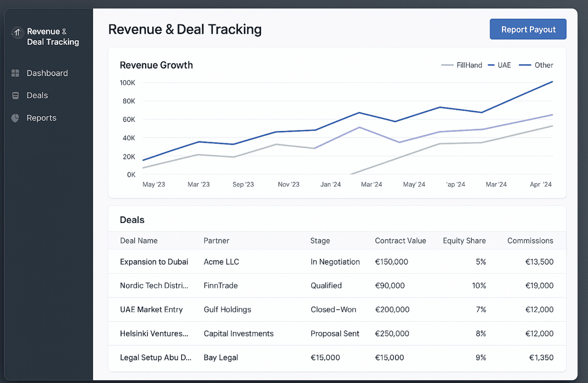Click the Revenue & Deal Tracking arrow logo
Image resolution: width=588 pixels, height=383 pixels.
(x=17, y=33)
